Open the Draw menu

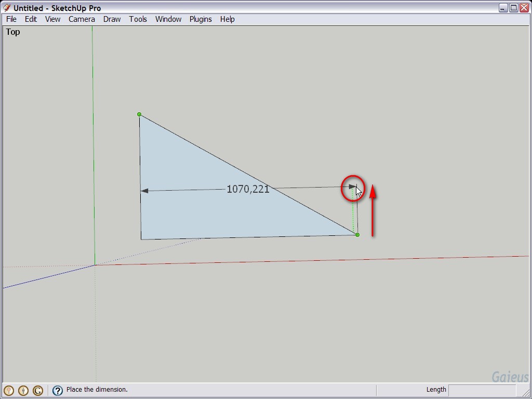click(x=112, y=19)
